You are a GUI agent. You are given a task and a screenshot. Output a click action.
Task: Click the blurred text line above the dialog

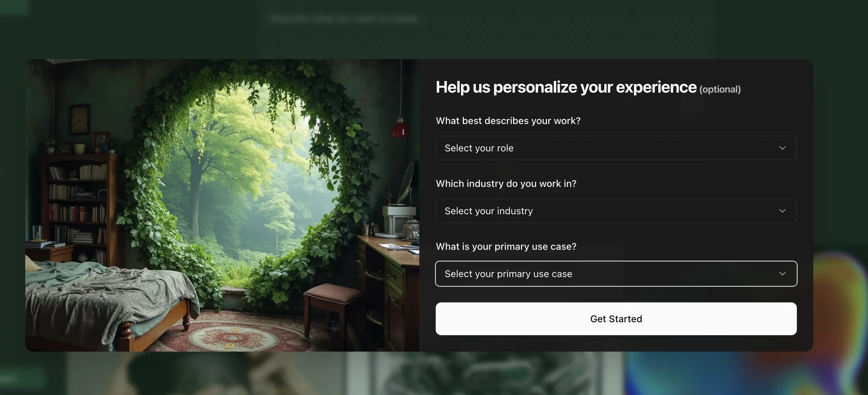click(343, 18)
